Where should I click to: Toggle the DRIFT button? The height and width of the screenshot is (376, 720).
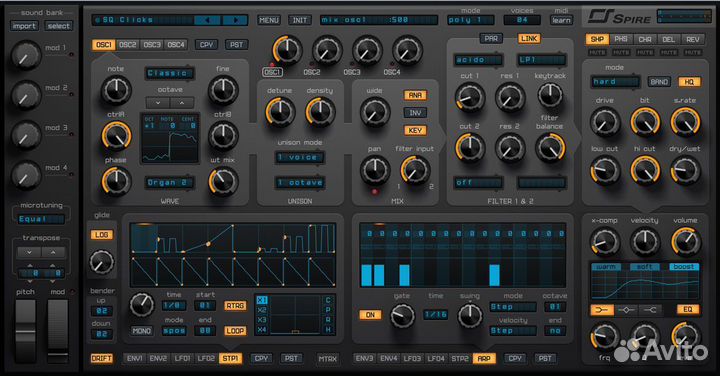(101, 358)
